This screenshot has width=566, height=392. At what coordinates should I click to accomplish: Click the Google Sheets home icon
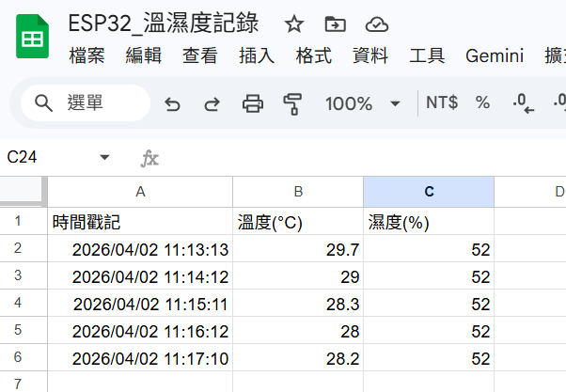33,39
